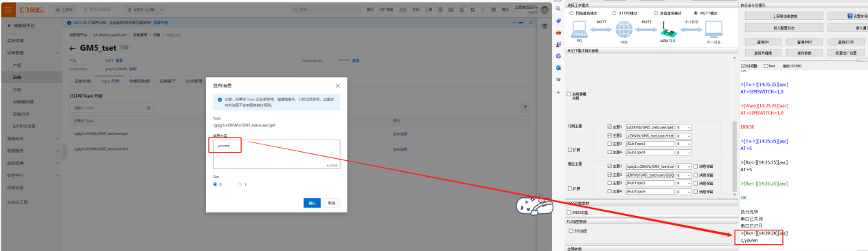
Task: Click the magnifier icon in browser sidebar
Action: pyautogui.click(x=558, y=8)
